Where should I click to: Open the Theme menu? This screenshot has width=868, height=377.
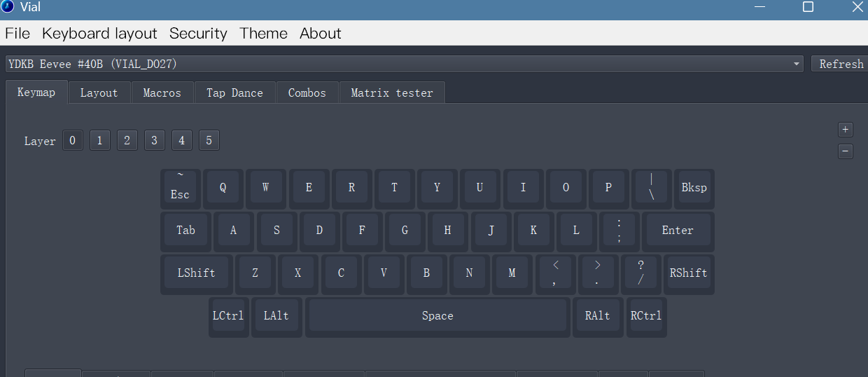[263, 34]
